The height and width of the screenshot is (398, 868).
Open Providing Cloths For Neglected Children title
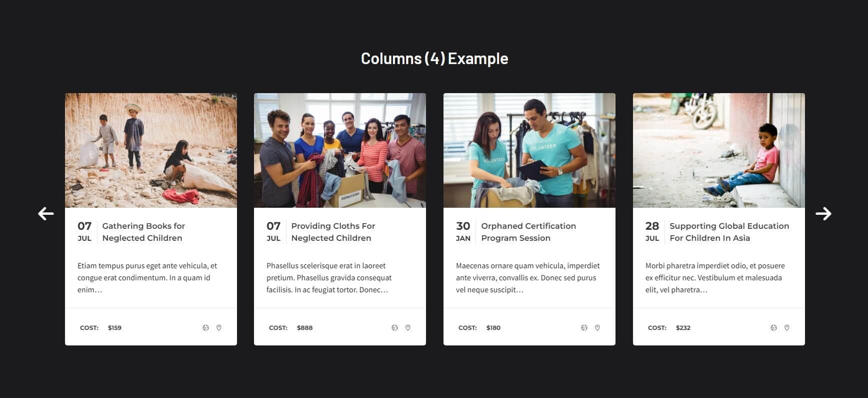[333, 232]
